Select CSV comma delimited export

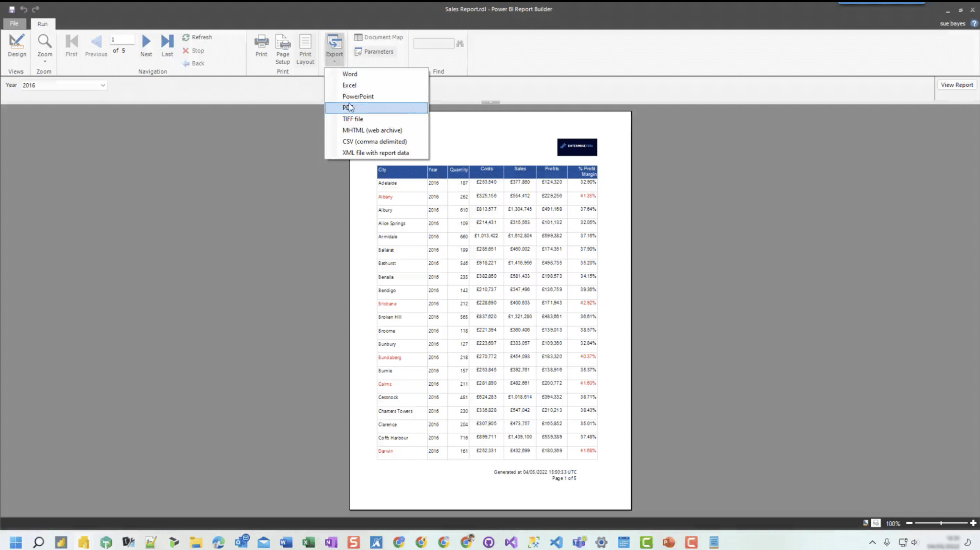tap(374, 141)
